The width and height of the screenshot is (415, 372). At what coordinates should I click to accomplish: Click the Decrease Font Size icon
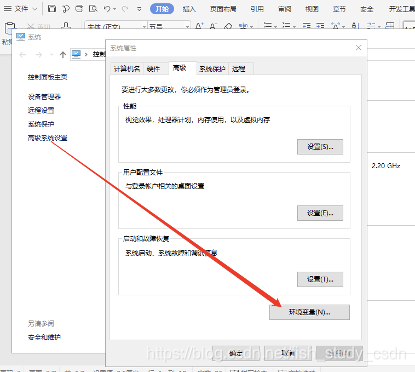(x=213, y=26)
